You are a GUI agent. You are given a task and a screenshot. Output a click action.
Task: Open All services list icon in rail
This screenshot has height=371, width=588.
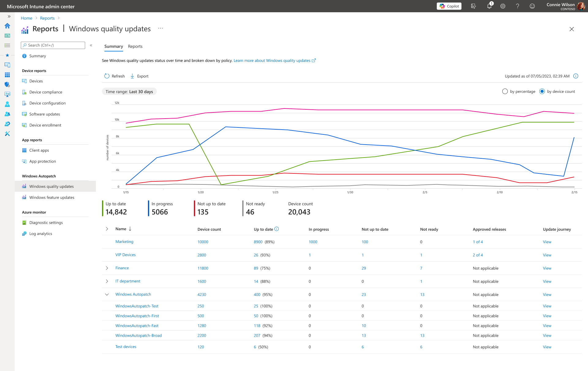point(7,45)
